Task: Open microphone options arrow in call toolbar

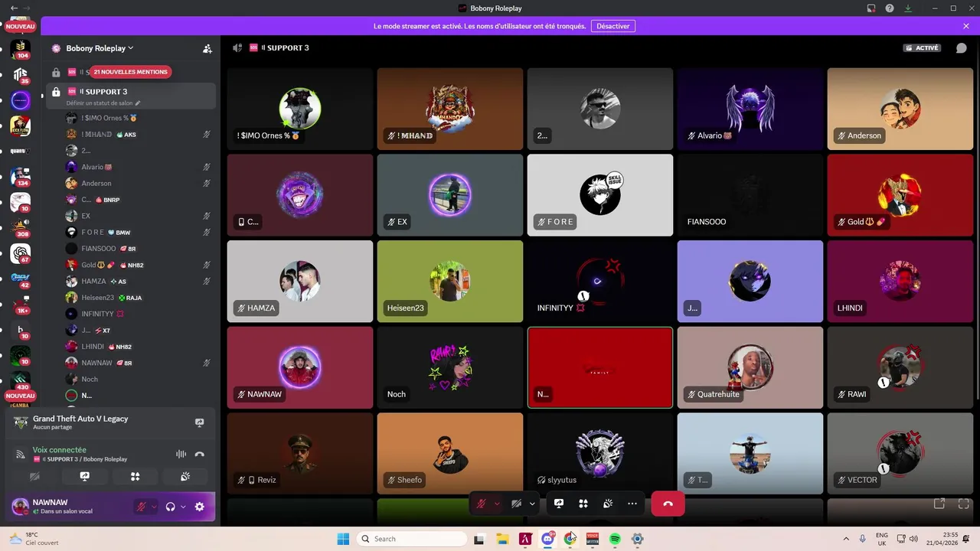Action: tap(497, 504)
